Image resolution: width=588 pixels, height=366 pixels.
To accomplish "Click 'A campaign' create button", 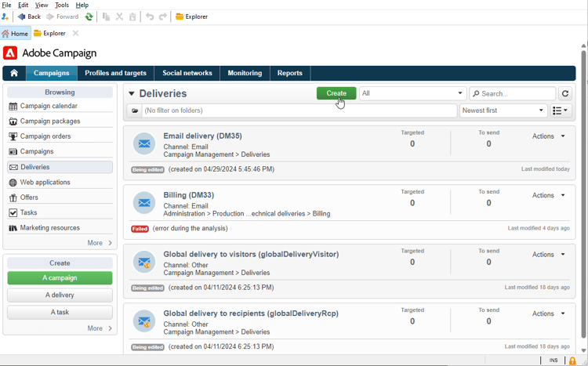I will pos(60,278).
